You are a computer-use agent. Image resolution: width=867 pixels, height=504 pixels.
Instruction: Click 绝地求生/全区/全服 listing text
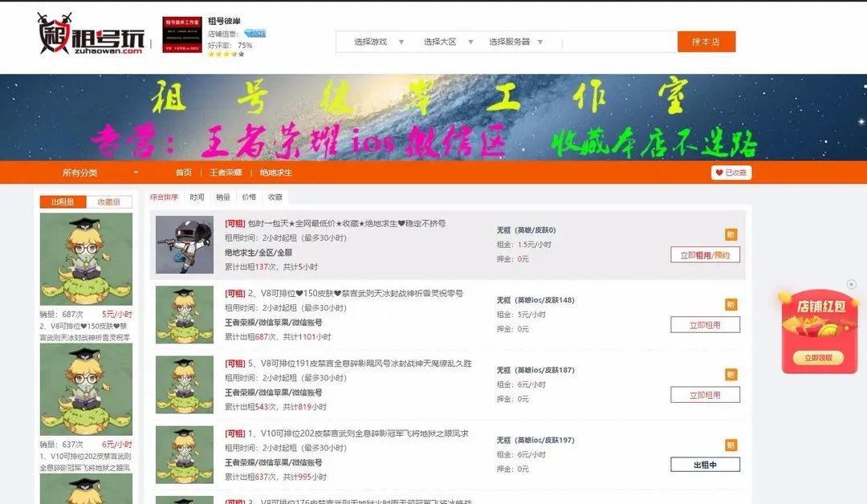click(258, 253)
